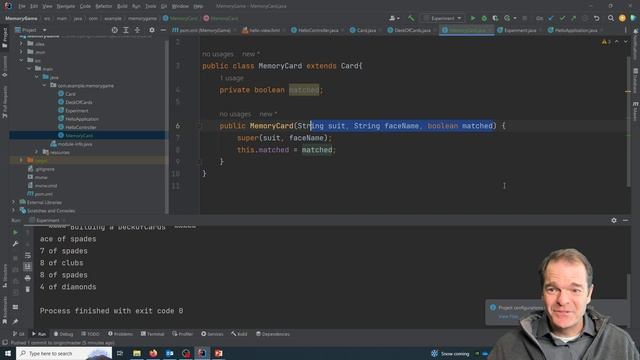Push commits with the green arrow icon
The image size is (640, 360).
coord(573,18)
